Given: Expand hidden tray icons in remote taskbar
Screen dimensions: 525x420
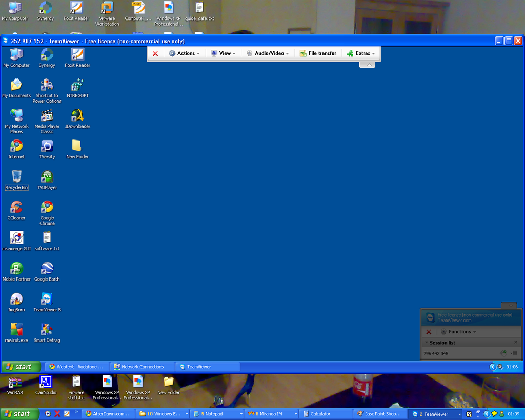Looking at the screenshot, I should click(492, 367).
